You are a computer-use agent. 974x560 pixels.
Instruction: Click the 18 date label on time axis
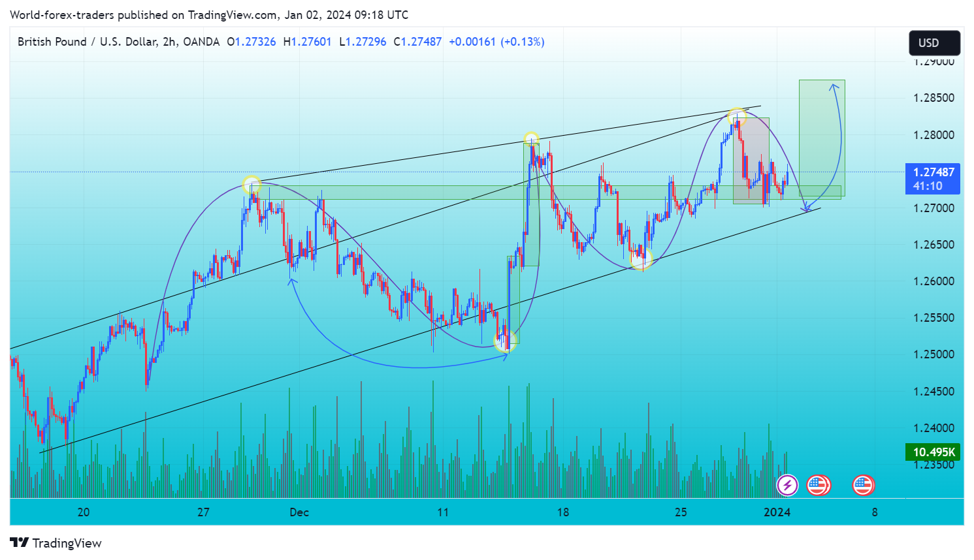[x=563, y=512]
